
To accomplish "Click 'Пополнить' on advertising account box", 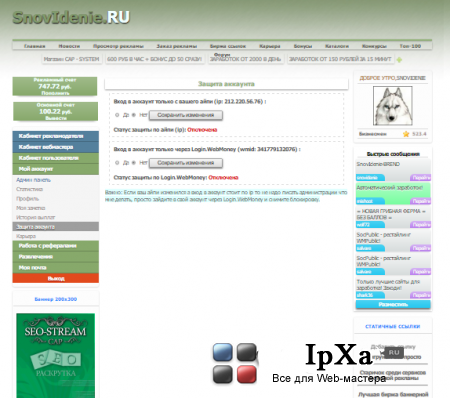I will [55, 93].
